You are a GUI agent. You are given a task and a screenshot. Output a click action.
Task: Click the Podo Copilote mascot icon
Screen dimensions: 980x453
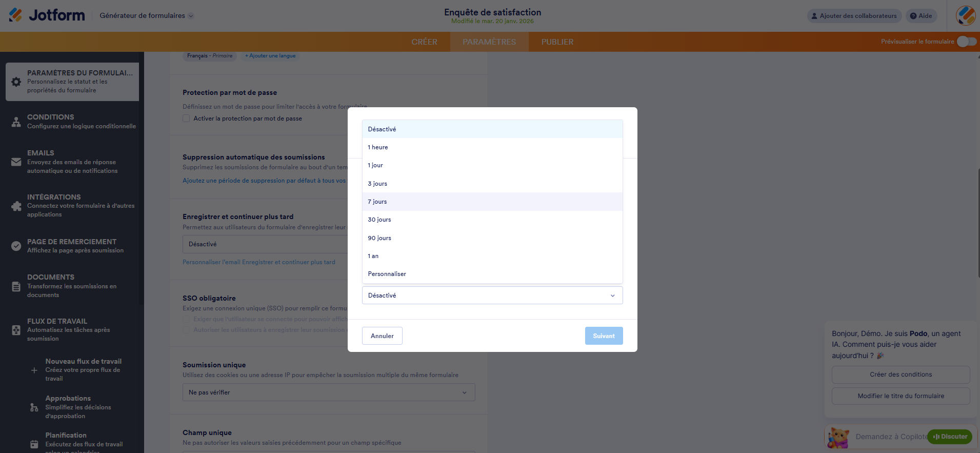pyautogui.click(x=838, y=437)
